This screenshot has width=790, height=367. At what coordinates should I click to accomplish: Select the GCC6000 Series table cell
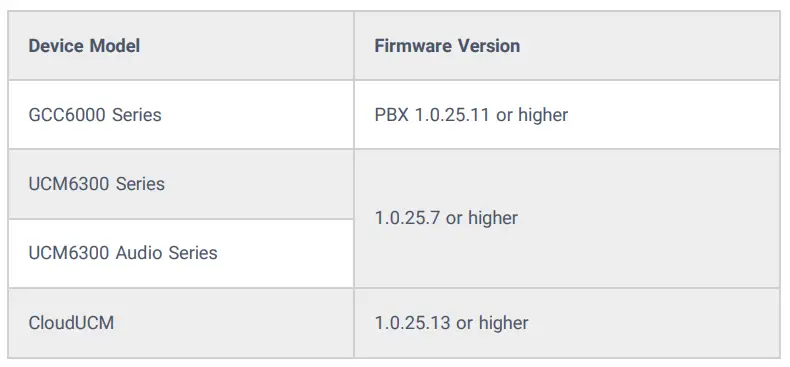coord(181,114)
